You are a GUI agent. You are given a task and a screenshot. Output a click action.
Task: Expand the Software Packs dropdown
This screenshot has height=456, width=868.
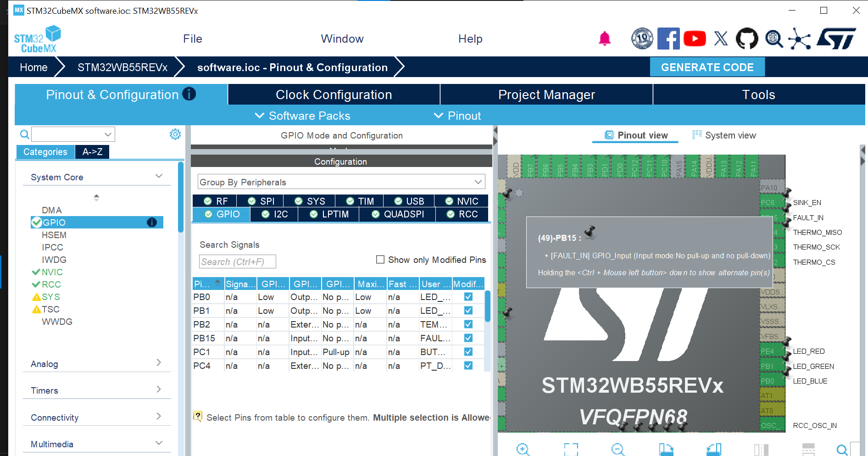(303, 116)
